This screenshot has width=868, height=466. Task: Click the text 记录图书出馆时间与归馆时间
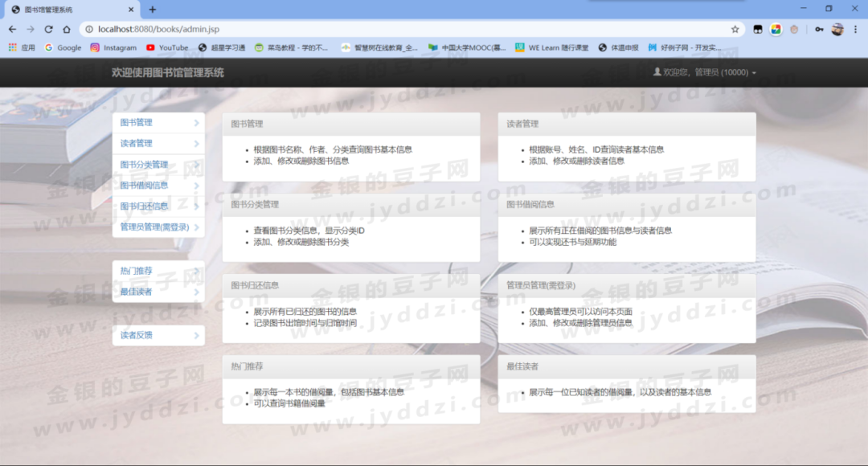pyautogui.click(x=305, y=323)
